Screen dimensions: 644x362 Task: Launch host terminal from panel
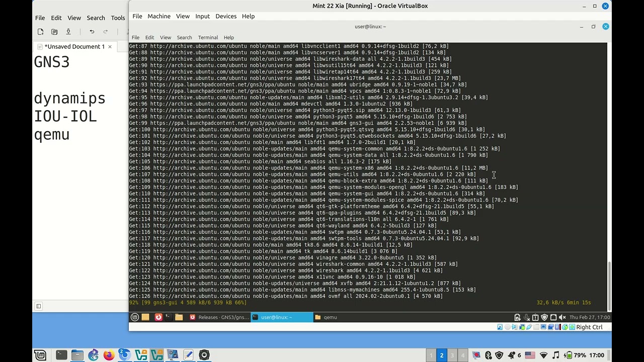click(x=61, y=355)
